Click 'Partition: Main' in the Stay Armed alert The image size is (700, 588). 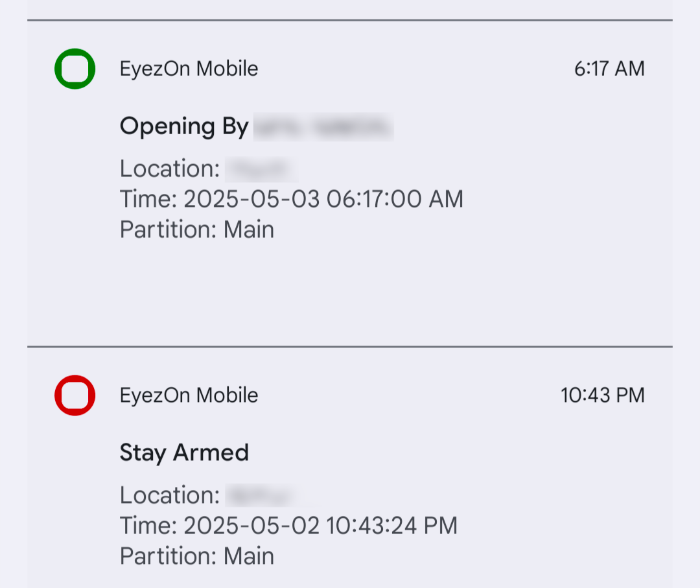click(x=197, y=556)
